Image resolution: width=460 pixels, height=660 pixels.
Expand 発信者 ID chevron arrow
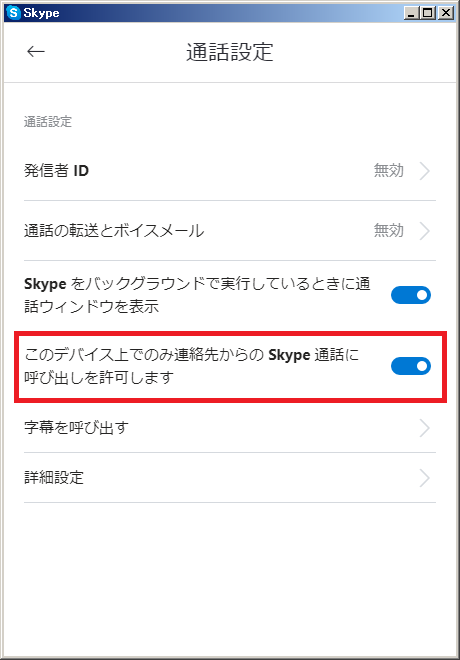pos(425,171)
